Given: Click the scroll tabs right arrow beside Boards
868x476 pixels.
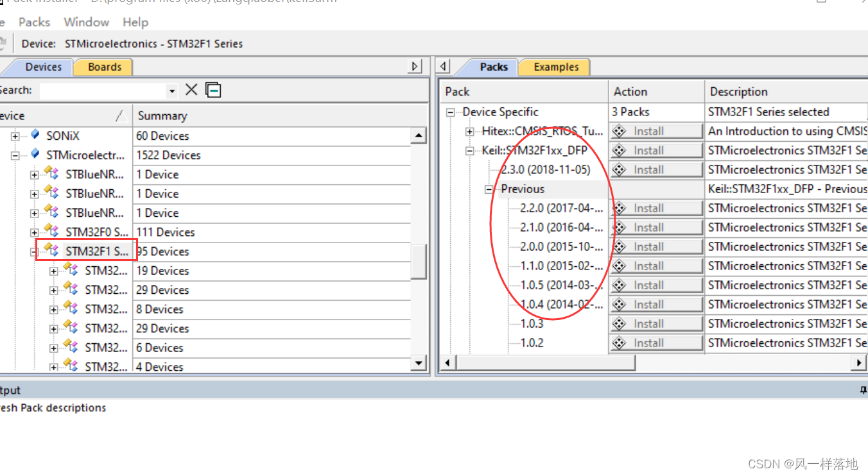Looking at the screenshot, I should (415, 66).
